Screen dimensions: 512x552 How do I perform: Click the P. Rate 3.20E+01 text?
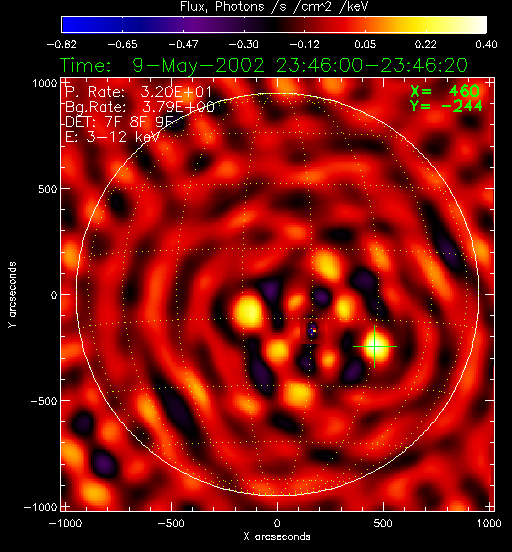pyautogui.click(x=138, y=92)
